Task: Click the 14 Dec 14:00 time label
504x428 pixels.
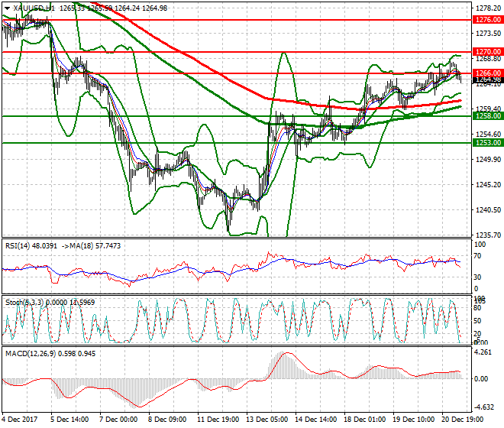Action: click(x=316, y=420)
